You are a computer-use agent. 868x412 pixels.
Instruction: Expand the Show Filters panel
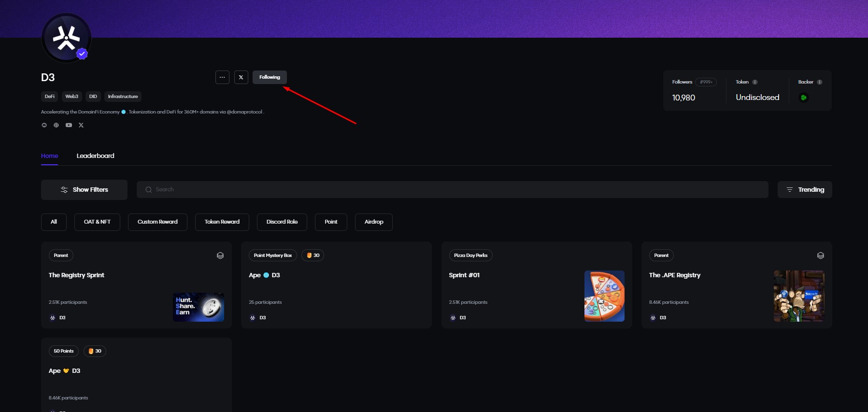pyautogui.click(x=84, y=190)
